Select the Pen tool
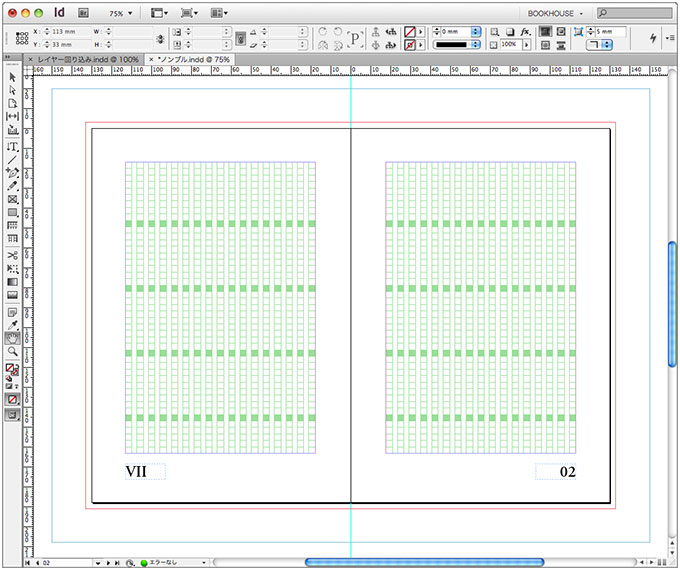 coord(12,172)
